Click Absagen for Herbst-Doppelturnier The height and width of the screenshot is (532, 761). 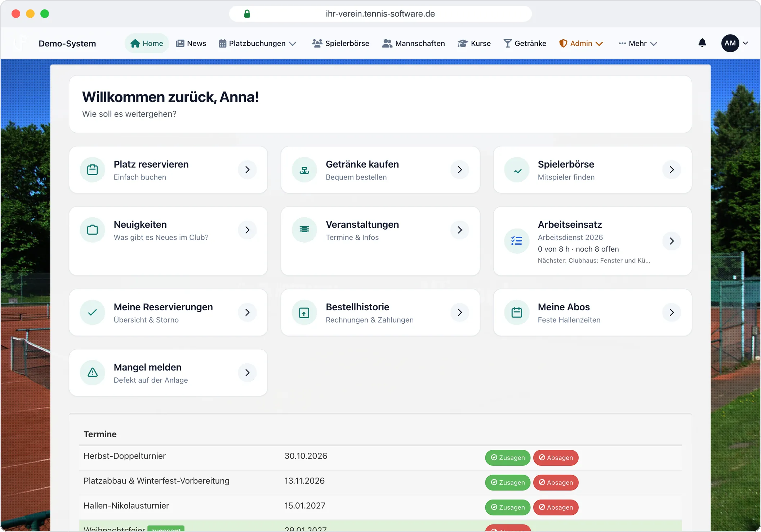pyautogui.click(x=556, y=458)
